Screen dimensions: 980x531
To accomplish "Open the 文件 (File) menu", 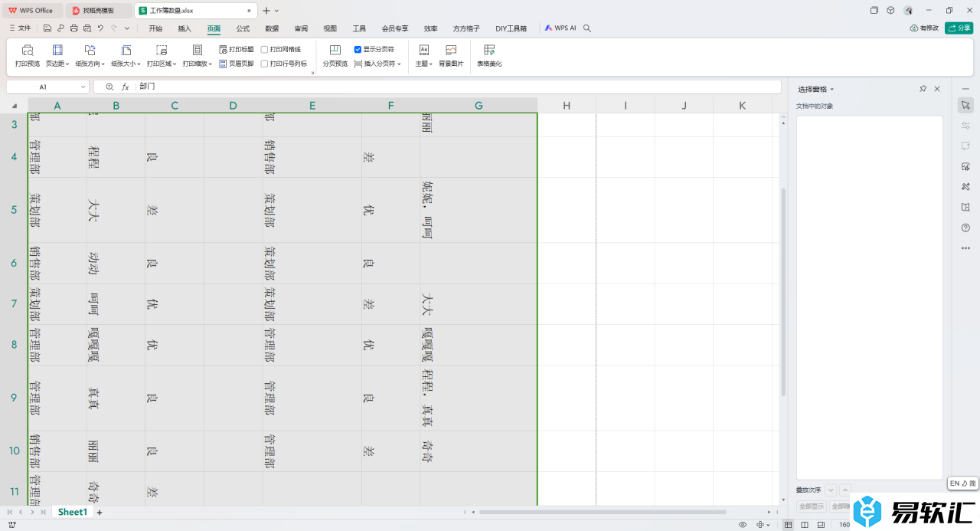I will click(x=20, y=28).
